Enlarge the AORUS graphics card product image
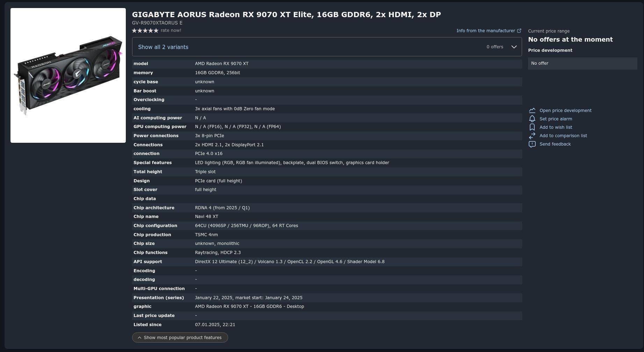Screen dimensions: 644x352 (68, 75)
